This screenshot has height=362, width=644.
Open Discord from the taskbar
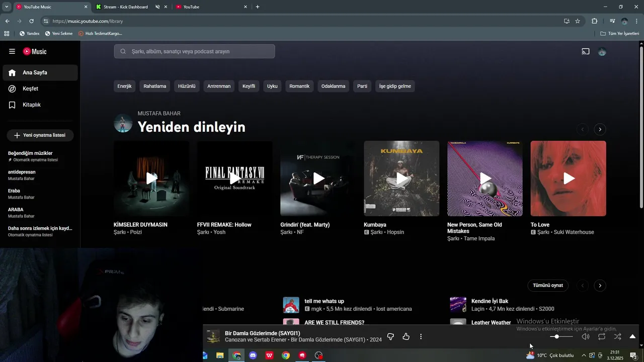pyautogui.click(x=253, y=355)
